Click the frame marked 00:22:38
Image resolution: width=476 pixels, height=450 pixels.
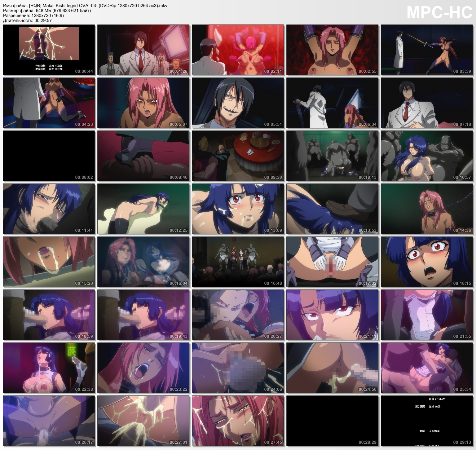click(x=49, y=368)
